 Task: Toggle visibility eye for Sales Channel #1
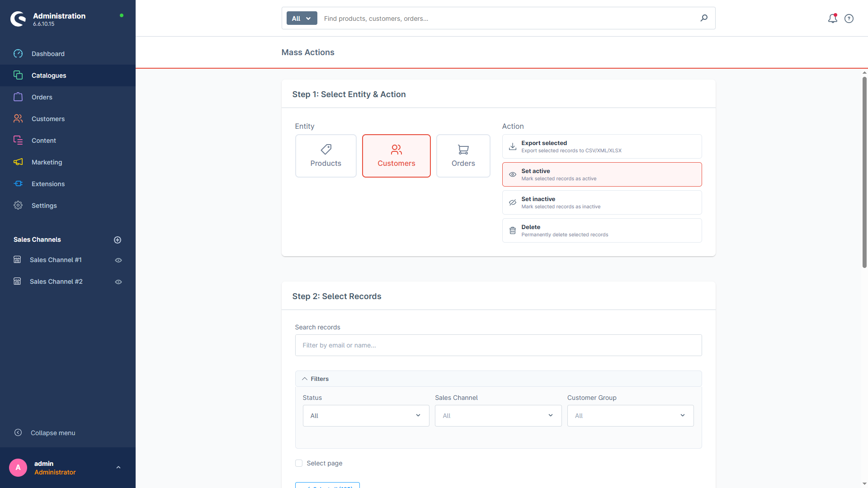coord(118,260)
